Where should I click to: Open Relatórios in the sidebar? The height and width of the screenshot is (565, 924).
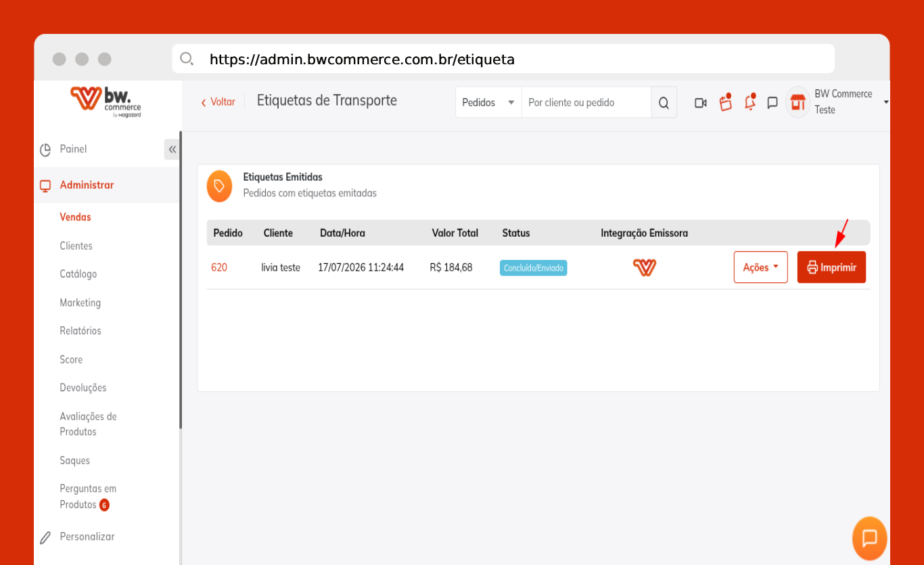coord(80,331)
